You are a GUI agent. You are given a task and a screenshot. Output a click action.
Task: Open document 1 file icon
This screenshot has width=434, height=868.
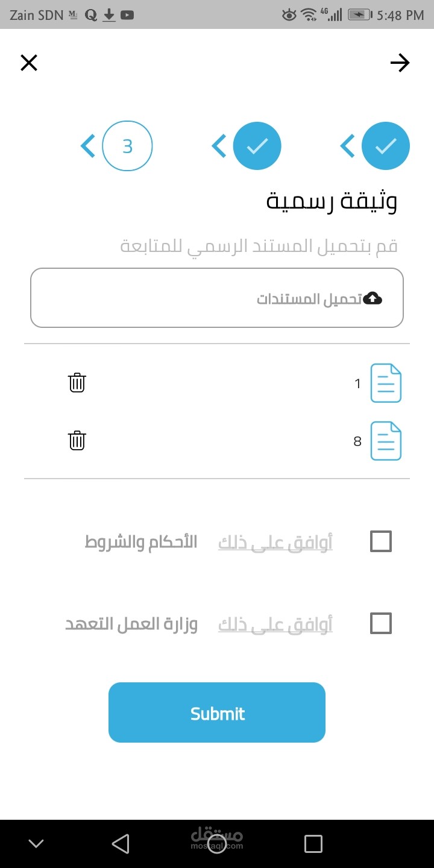coord(386,383)
